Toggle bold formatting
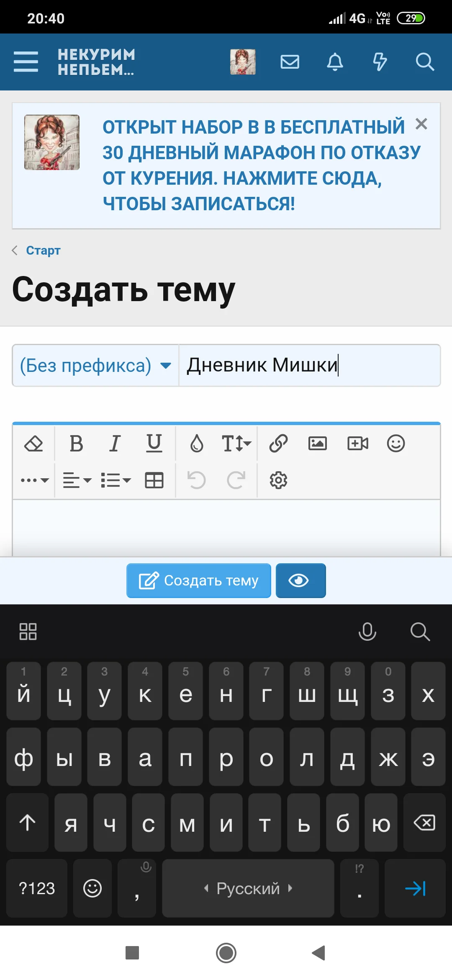452x980 pixels. point(76,444)
